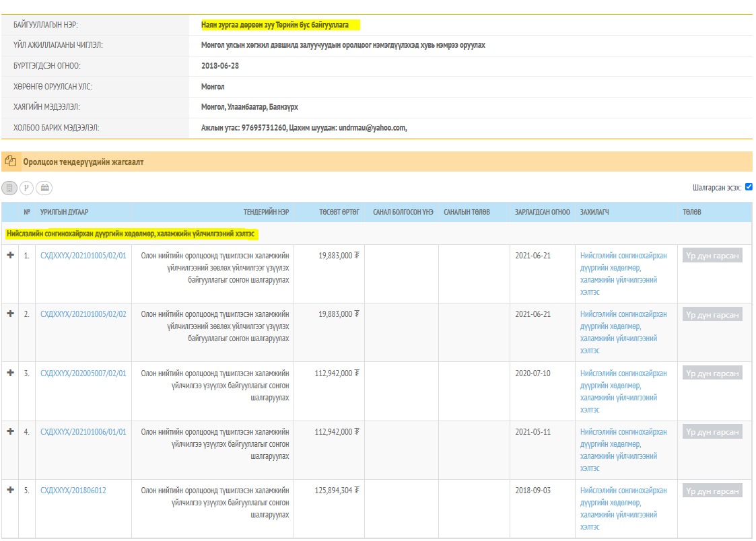This screenshot has width=756, height=541.
Task: Expand tender row 3 plus icon
Action: [x=10, y=373]
